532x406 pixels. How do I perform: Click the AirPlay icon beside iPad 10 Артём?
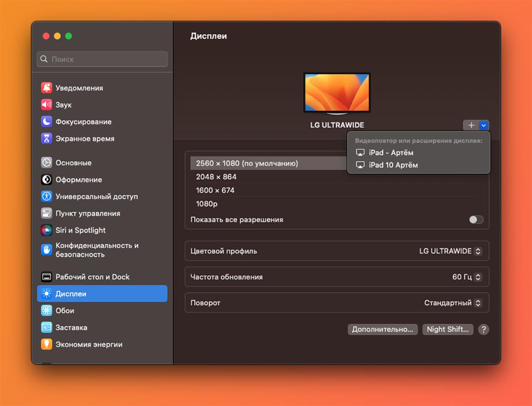360,165
